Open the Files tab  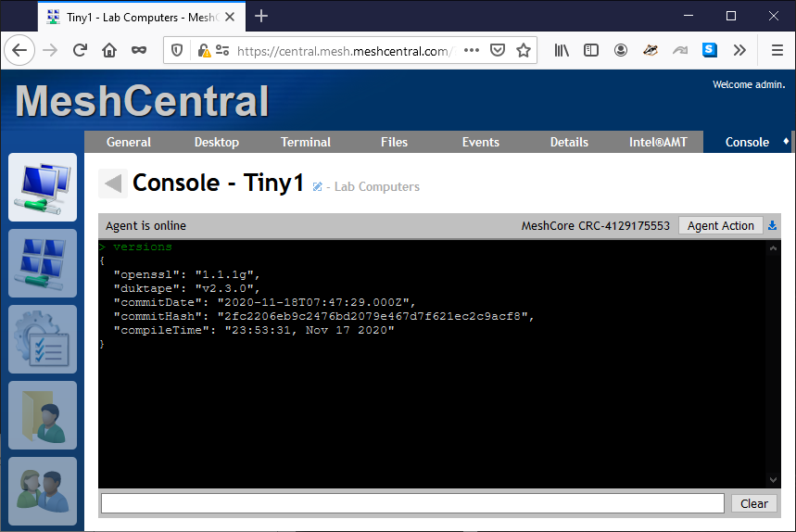[394, 142]
